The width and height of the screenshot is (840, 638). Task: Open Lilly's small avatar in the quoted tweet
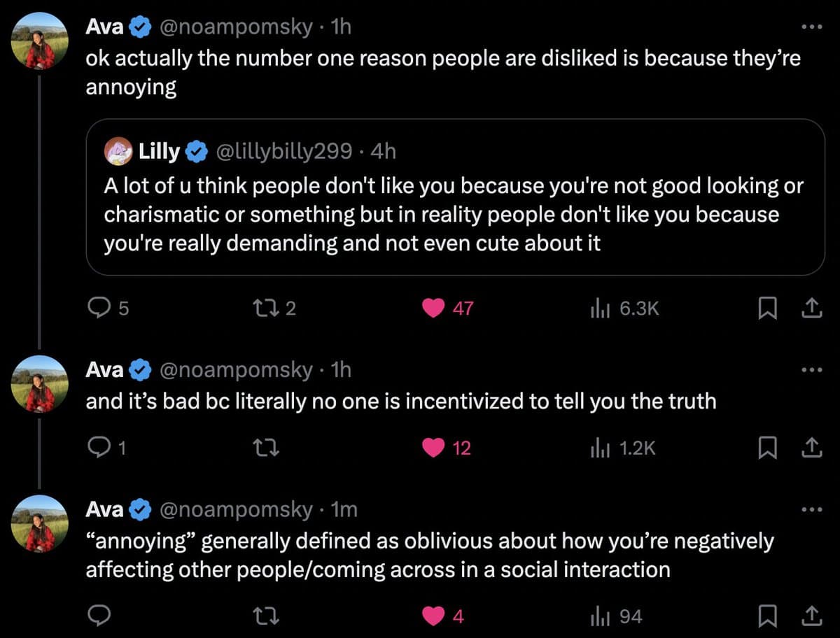tap(118, 150)
